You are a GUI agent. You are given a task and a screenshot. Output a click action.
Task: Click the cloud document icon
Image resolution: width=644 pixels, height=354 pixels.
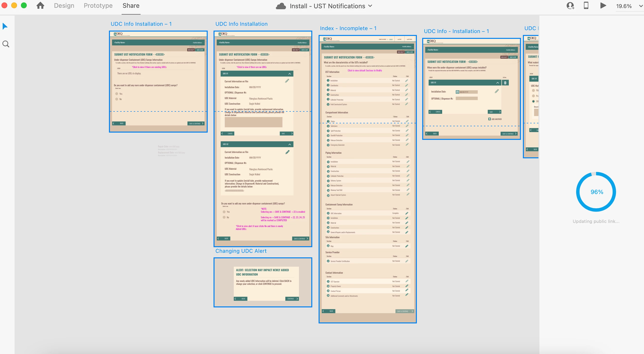281,6
